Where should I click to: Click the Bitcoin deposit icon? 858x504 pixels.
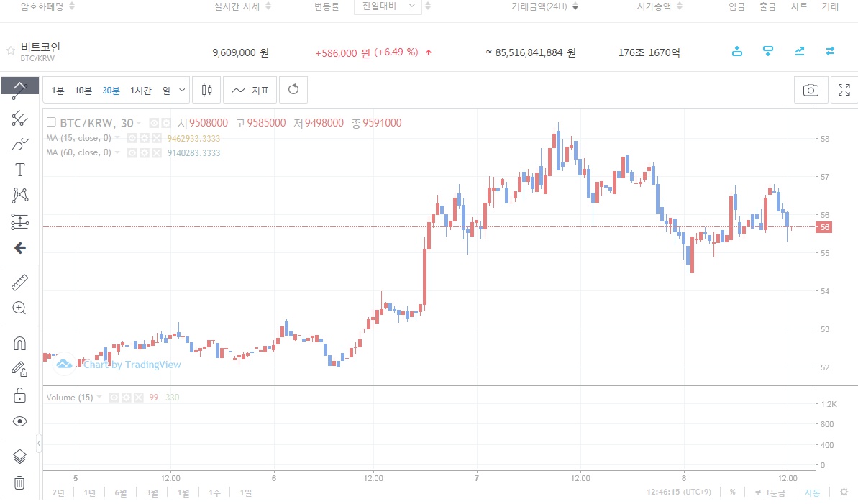pyautogui.click(x=737, y=52)
